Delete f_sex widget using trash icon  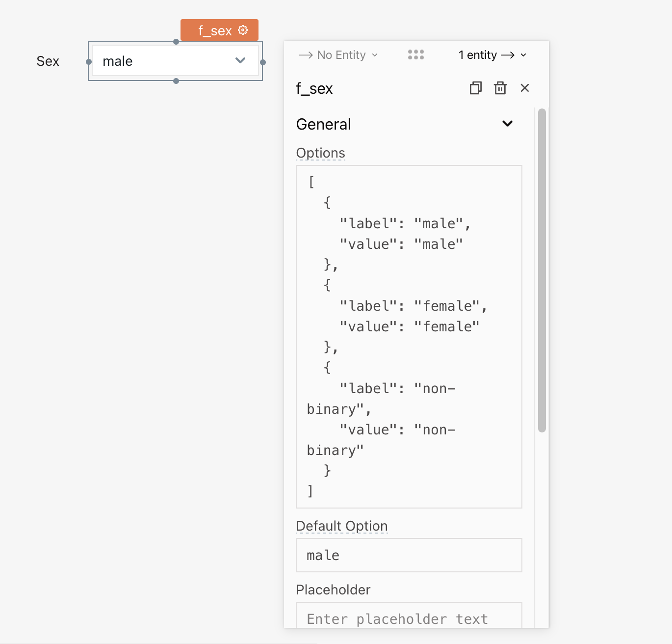tap(500, 88)
